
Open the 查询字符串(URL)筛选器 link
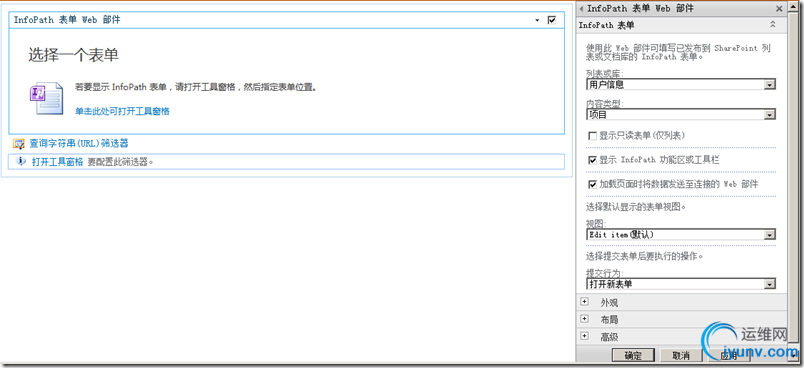[x=78, y=144]
